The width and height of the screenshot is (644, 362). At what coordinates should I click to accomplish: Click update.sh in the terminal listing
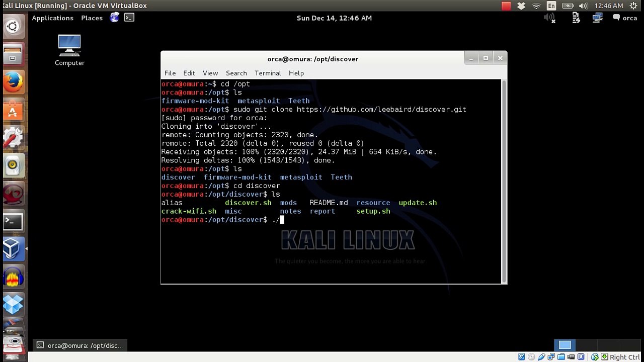click(x=418, y=203)
